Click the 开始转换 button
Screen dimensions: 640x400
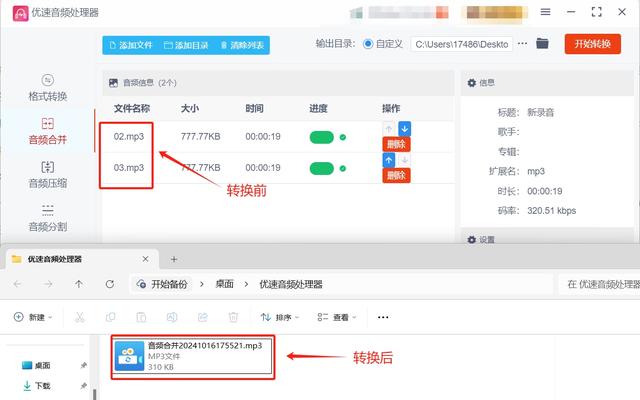[593, 44]
